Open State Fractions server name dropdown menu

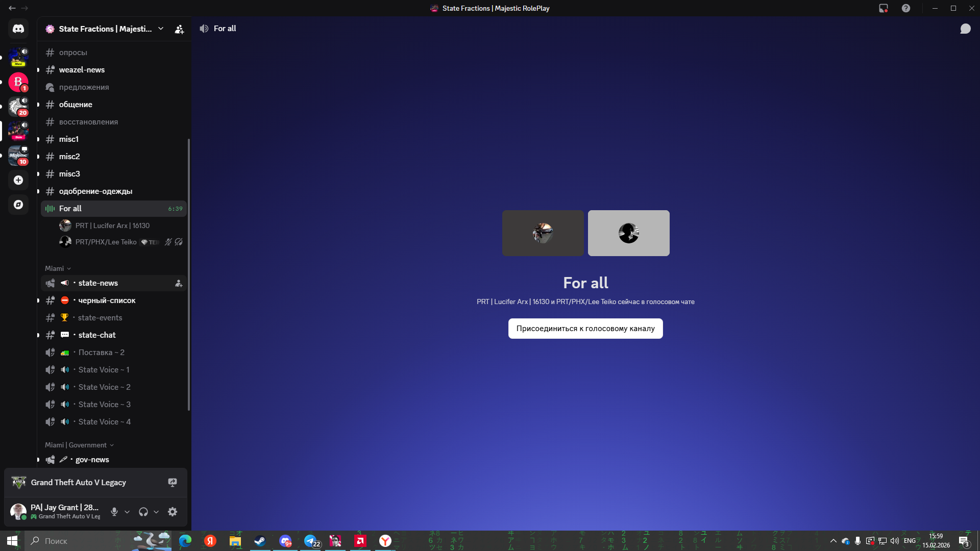point(105,29)
